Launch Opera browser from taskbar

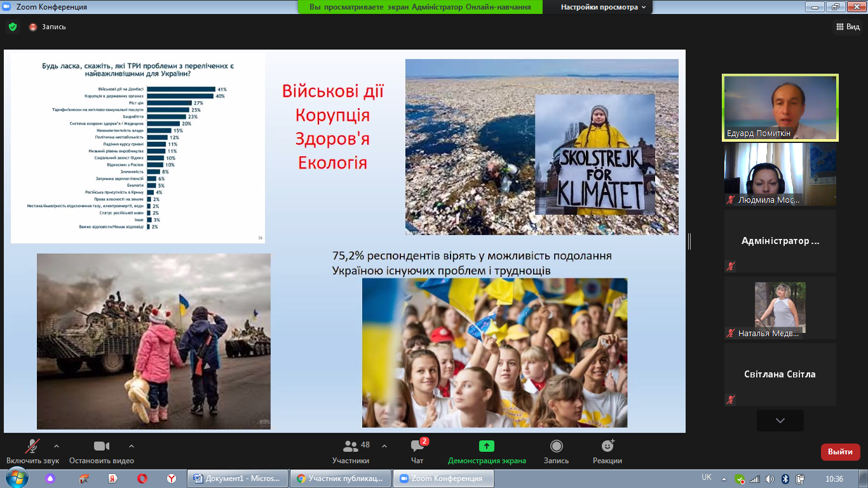click(142, 478)
